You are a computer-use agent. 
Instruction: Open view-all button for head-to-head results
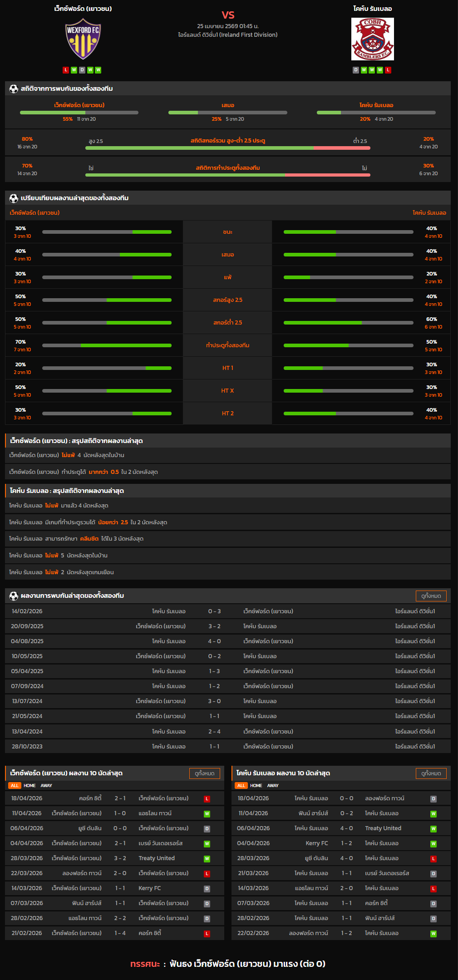click(x=431, y=596)
